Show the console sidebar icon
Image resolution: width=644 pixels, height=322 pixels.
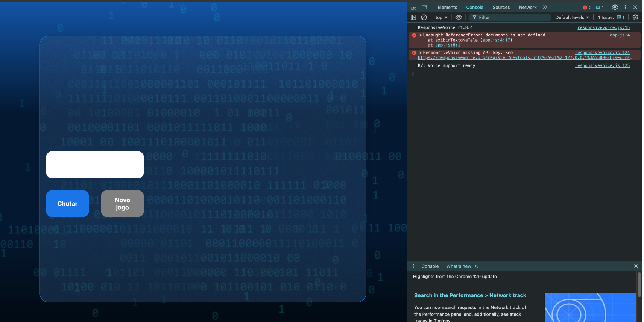coord(413,17)
